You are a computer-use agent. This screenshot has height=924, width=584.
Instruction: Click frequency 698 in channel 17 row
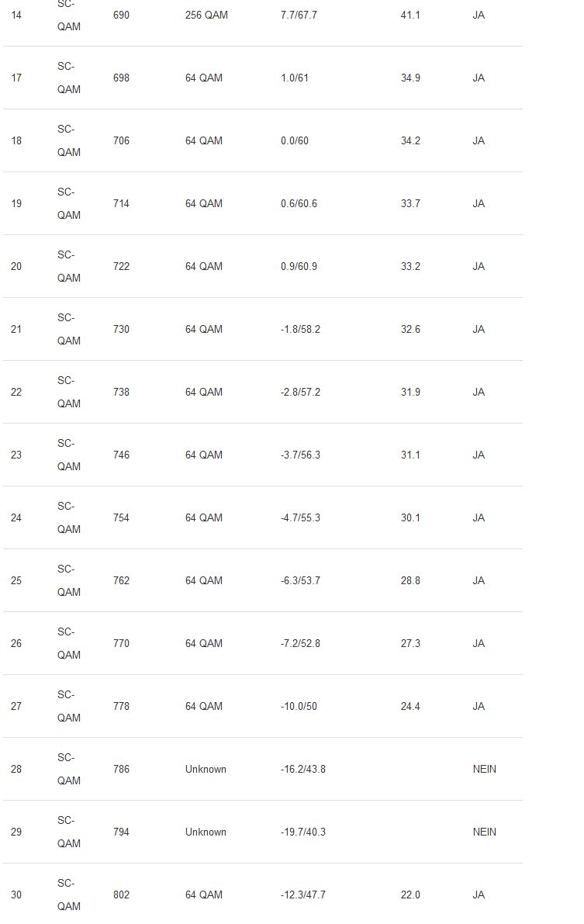point(121,78)
